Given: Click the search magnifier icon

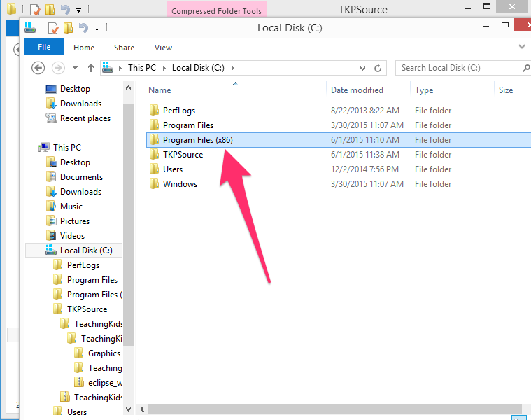Looking at the screenshot, I should click(525, 68).
